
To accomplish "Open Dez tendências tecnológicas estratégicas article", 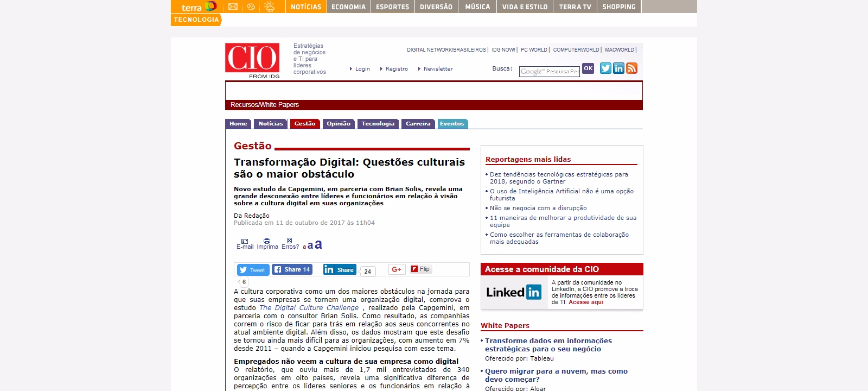I will 559,178.
